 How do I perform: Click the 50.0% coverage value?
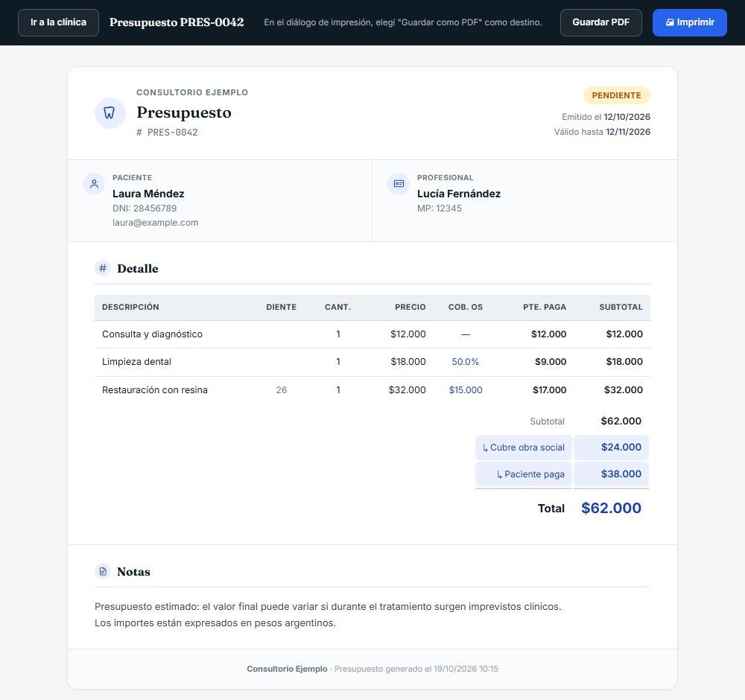(465, 362)
